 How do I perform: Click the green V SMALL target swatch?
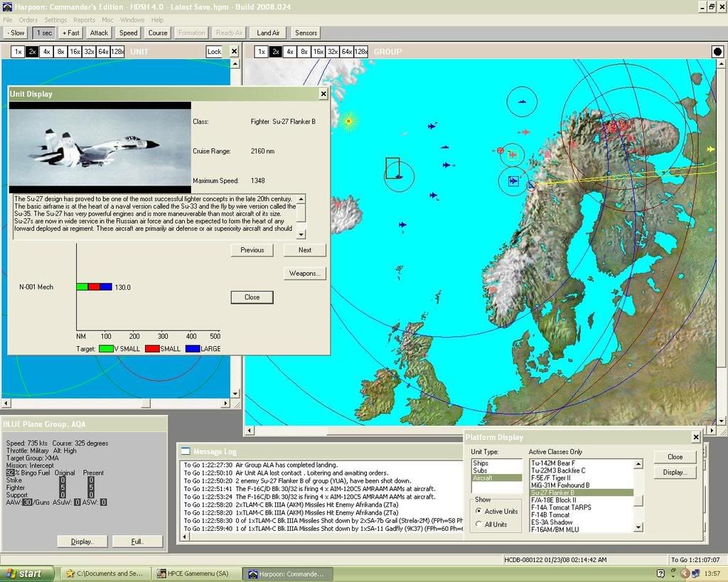pos(107,348)
